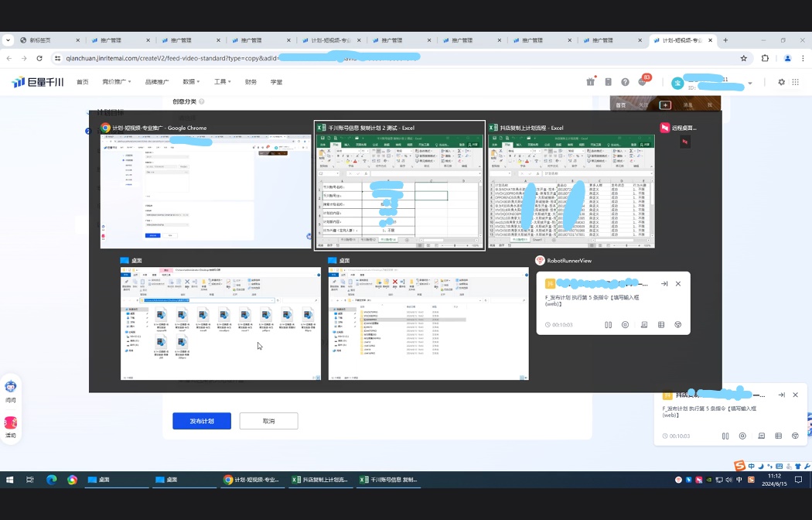
Task: Click the blue 发布计划 button
Action: (x=202, y=421)
